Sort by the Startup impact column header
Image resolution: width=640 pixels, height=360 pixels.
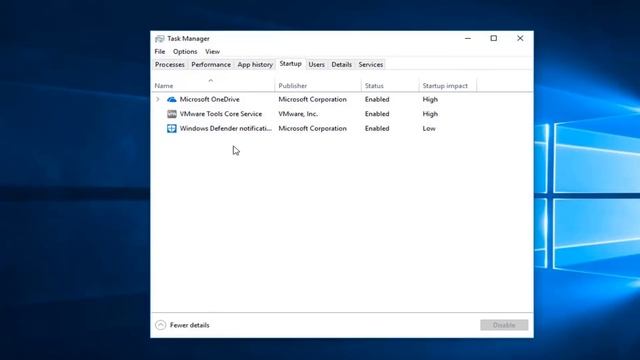tap(447, 85)
